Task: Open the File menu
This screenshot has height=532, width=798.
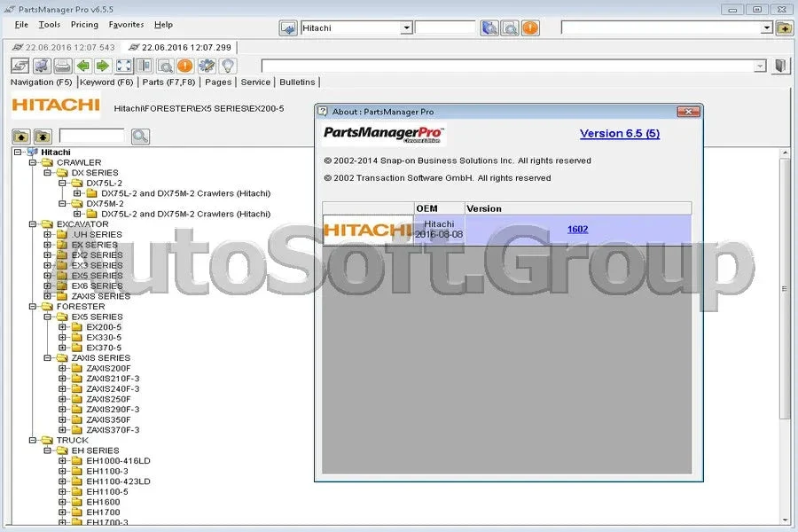Action: (21, 25)
